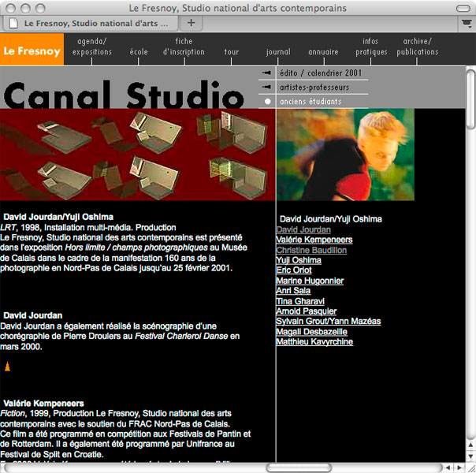Open the tab list dropdown in tab bar
476x473 pixels.
coord(466,24)
